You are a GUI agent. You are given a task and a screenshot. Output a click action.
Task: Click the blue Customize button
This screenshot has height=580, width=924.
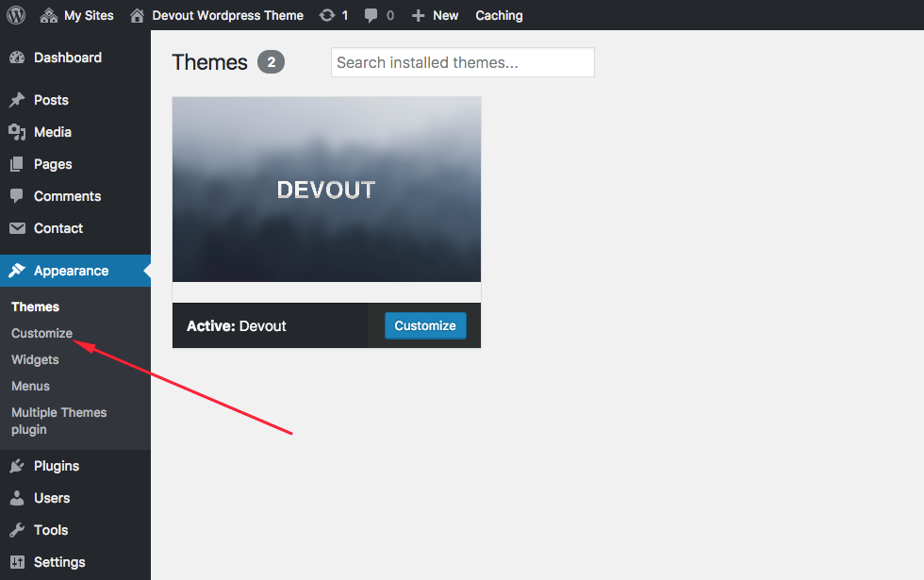425,325
